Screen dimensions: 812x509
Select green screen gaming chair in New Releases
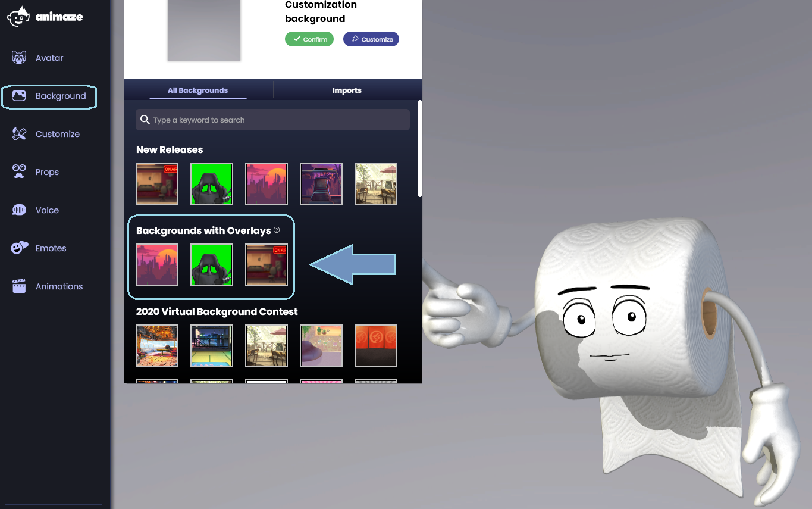coord(212,184)
